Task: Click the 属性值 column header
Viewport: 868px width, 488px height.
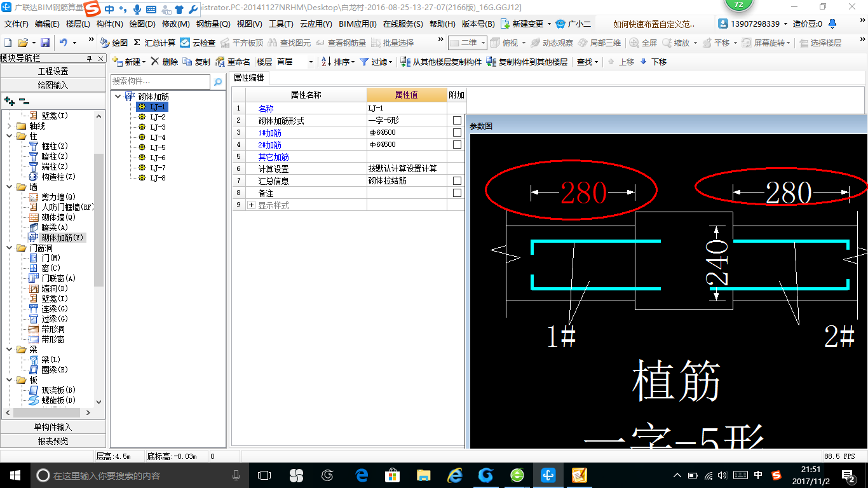Action: [x=407, y=95]
